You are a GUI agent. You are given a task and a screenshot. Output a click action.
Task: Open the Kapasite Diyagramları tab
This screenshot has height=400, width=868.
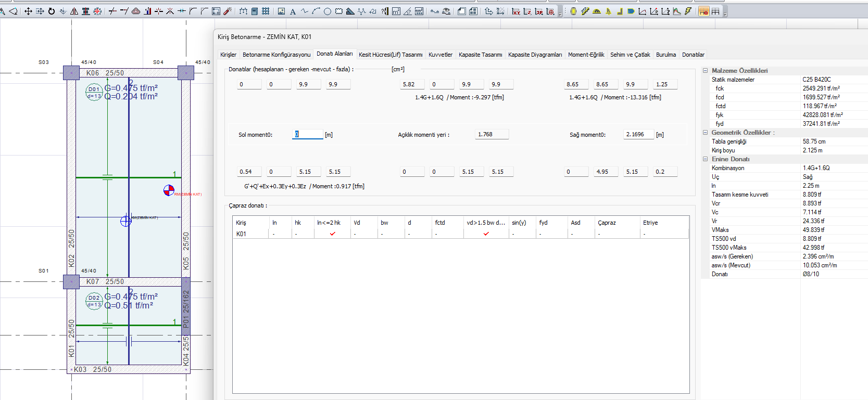[x=535, y=55]
